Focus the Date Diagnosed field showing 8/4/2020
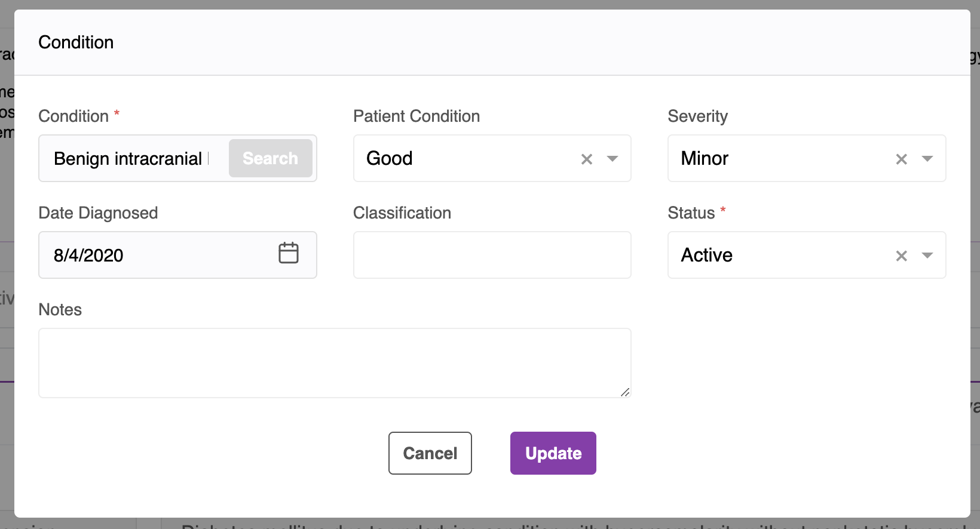This screenshot has height=529, width=980. (x=155, y=256)
